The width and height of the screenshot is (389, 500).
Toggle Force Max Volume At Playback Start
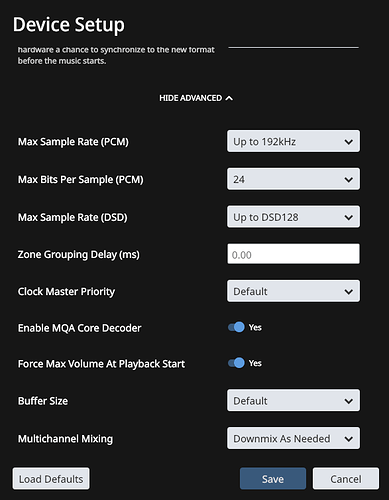[x=236, y=363]
